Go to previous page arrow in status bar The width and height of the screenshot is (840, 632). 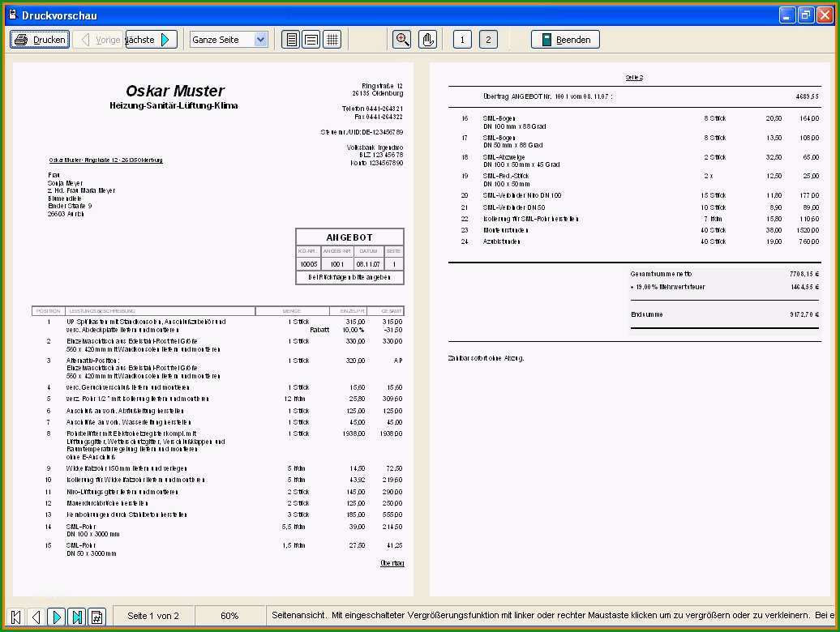tap(36, 617)
